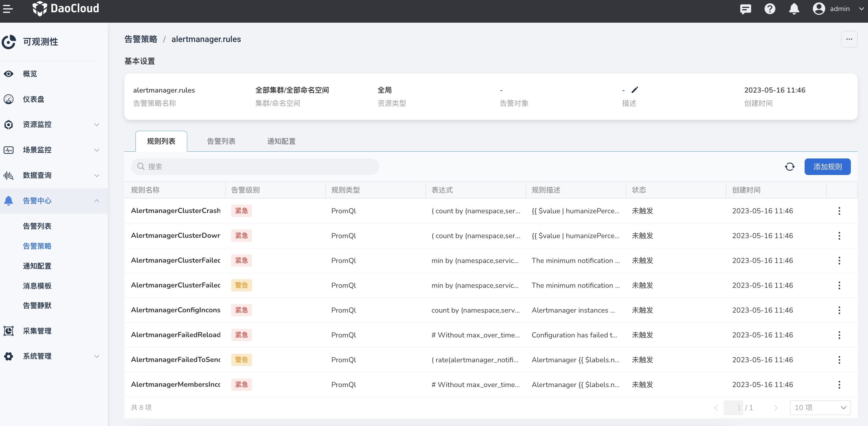Expand the 数据查询 menu chevron
The width and height of the screenshot is (868, 426).
tap(97, 175)
